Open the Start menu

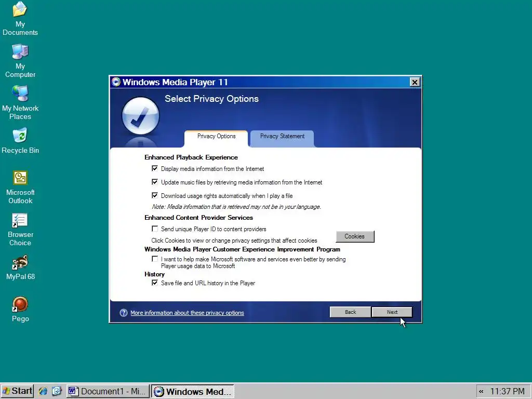click(17, 391)
